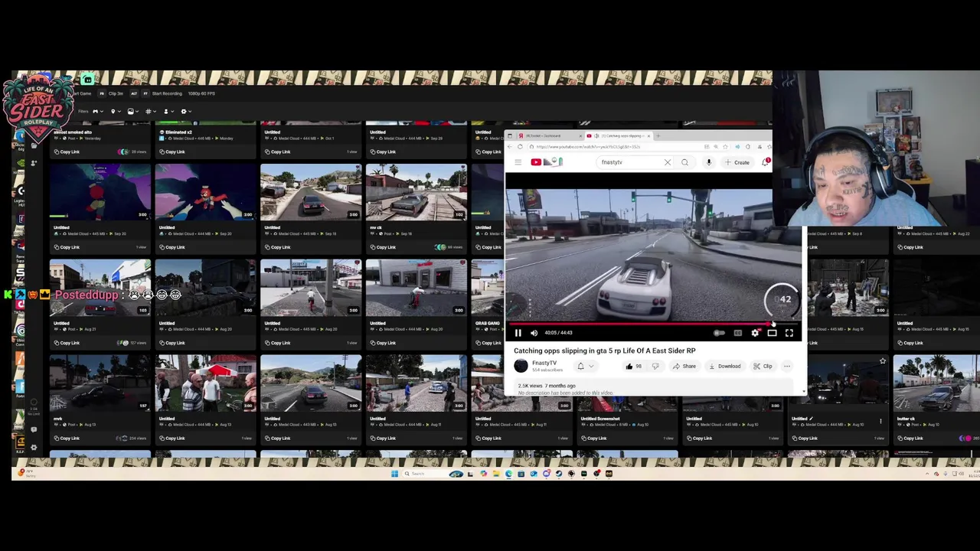
Task: Mute the YouTube video volume
Action: (x=534, y=333)
